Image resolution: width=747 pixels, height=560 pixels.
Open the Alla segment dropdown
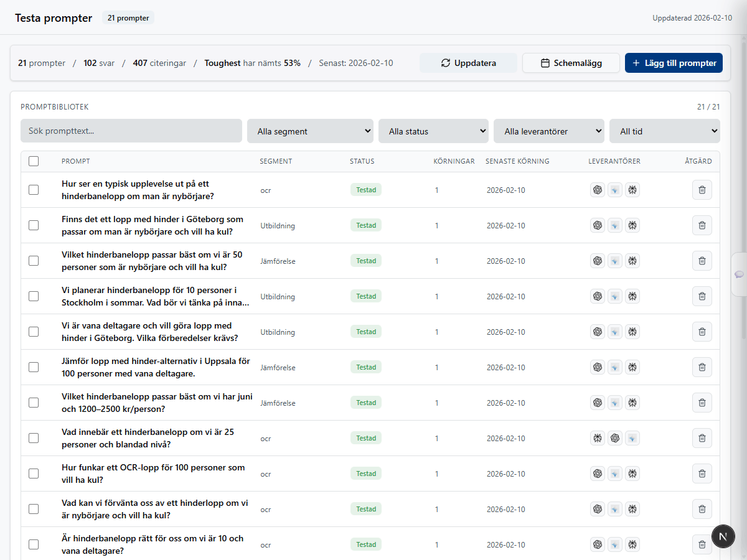coord(310,131)
